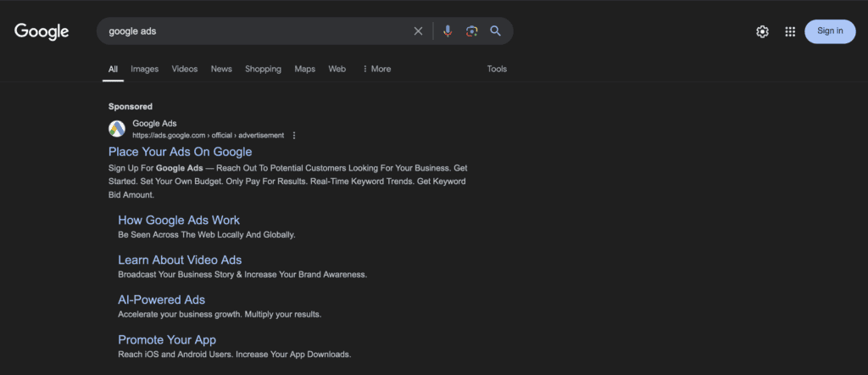Expand the More search filters menu
The image size is (868, 375).
(376, 69)
